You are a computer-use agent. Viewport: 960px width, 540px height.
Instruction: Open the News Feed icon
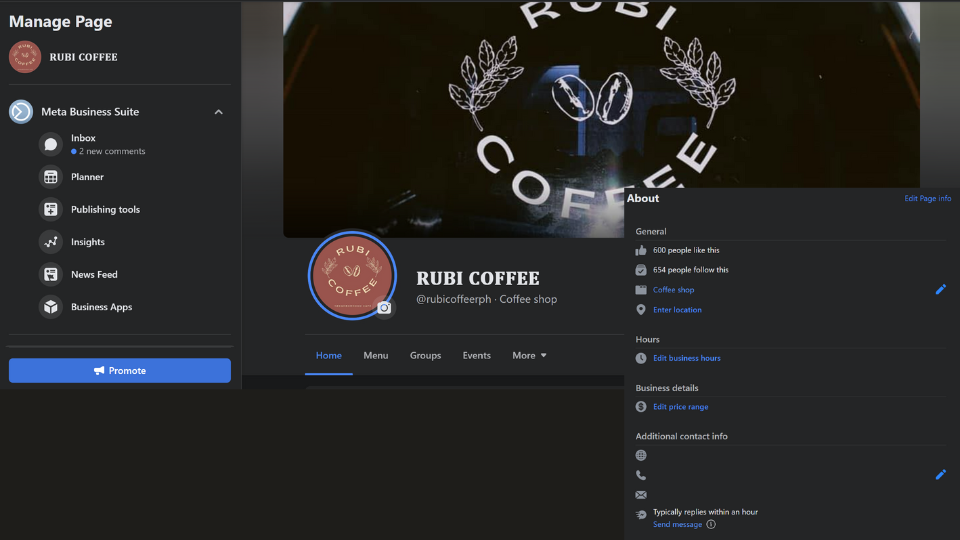click(51, 274)
